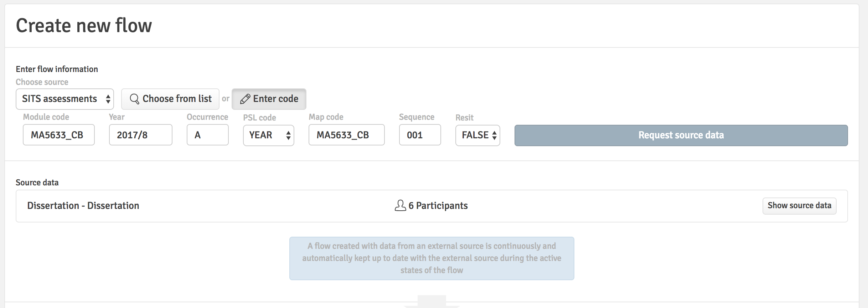This screenshot has height=308, width=868.
Task: Select the Choose from list option
Action: coord(170,99)
